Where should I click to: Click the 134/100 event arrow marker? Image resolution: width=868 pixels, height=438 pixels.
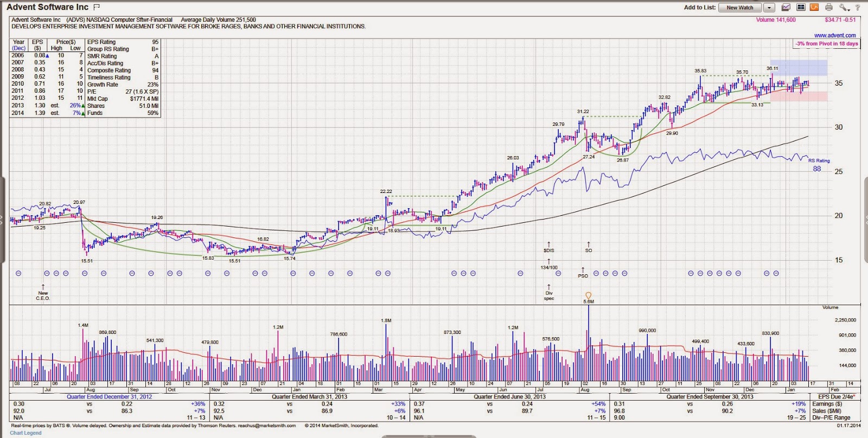[548, 261]
